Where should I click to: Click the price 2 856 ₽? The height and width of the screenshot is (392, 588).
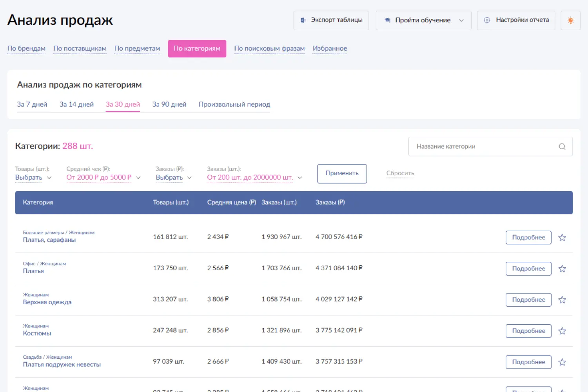[218, 330]
